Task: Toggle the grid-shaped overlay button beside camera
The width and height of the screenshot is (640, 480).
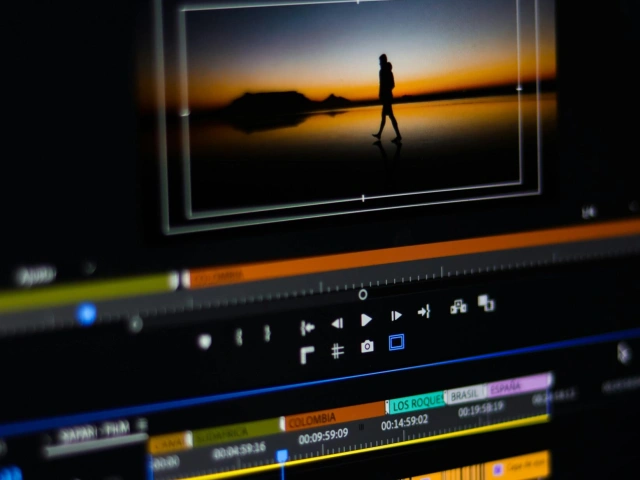Action: pos(338,350)
